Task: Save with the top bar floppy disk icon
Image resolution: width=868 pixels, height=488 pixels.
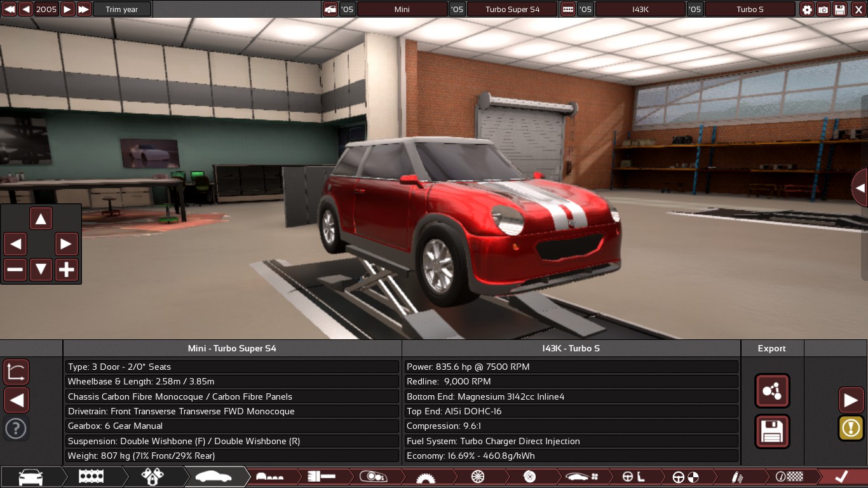Action: click(840, 9)
